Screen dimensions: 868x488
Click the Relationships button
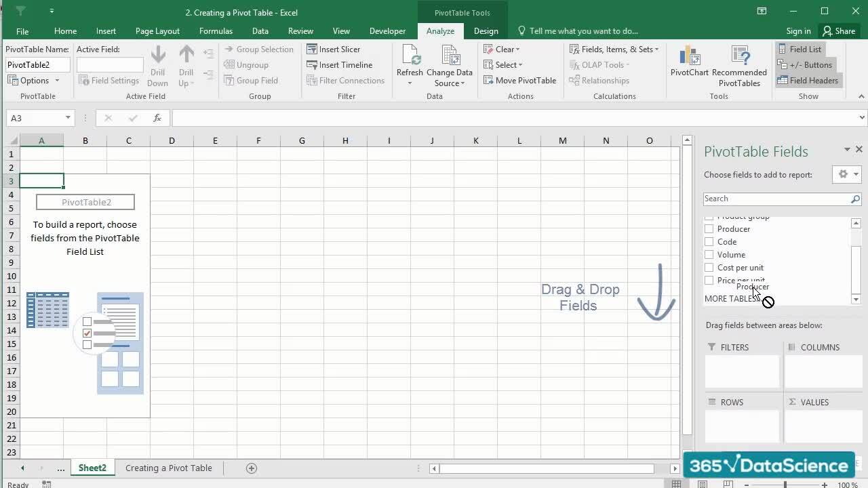pos(599,80)
